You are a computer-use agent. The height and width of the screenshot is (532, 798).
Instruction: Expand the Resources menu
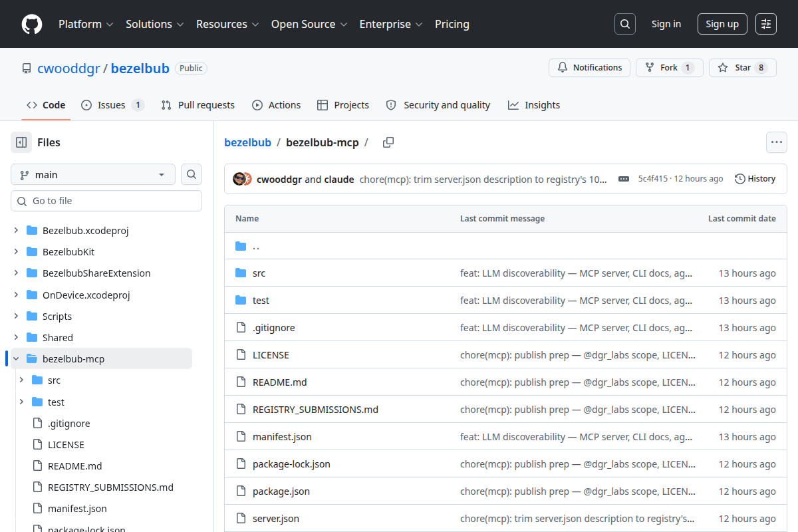[227, 24]
